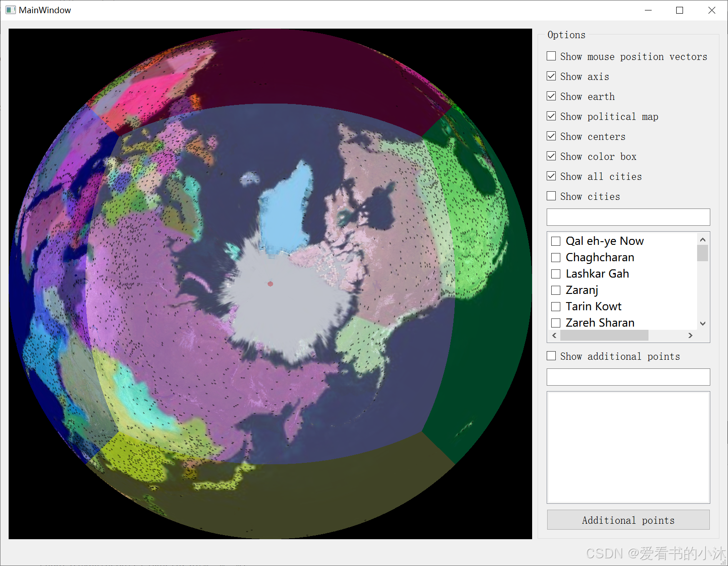Disable Show centers
The width and height of the screenshot is (728, 566).
(x=551, y=136)
